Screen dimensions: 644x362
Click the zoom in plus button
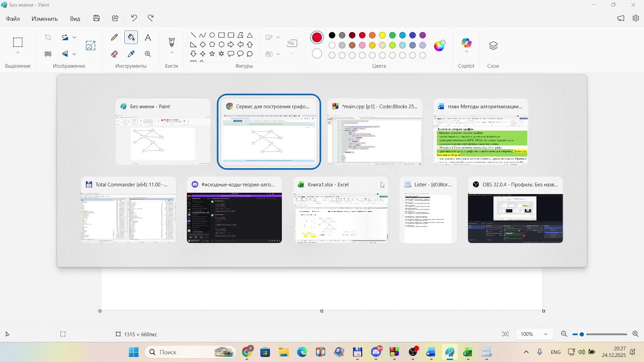[x=635, y=334]
